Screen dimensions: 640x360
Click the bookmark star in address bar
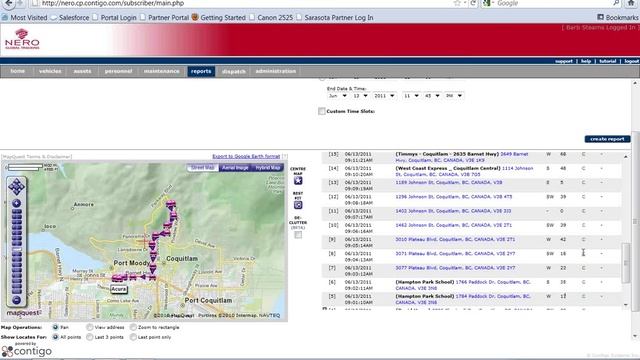[x=457, y=3]
